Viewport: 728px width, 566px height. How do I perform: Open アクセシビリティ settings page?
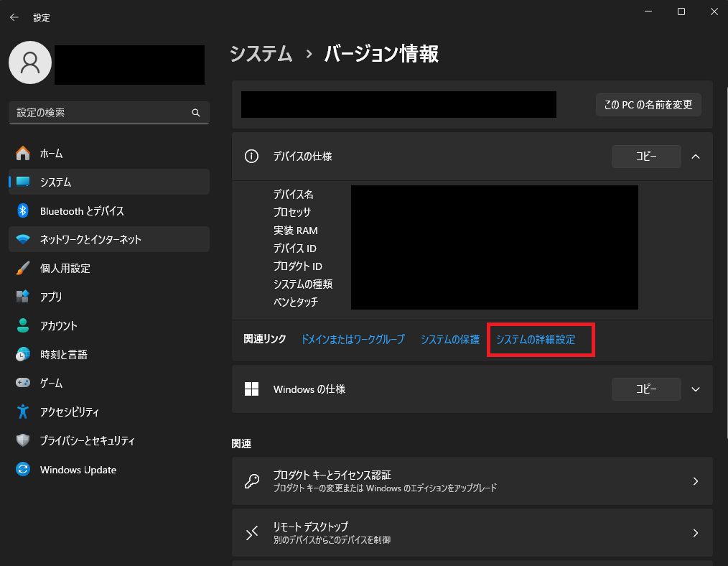pos(109,412)
